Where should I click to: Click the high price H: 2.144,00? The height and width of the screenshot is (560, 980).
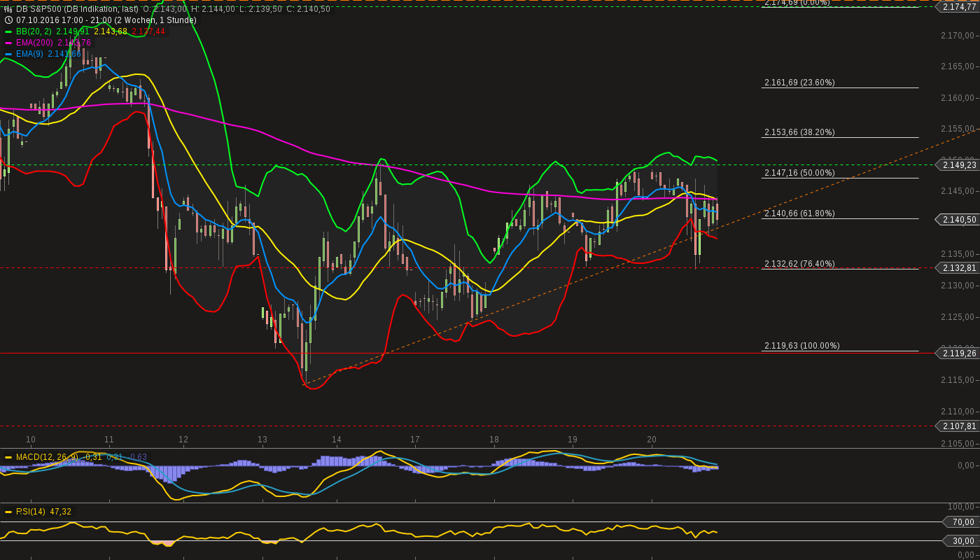click(213, 9)
